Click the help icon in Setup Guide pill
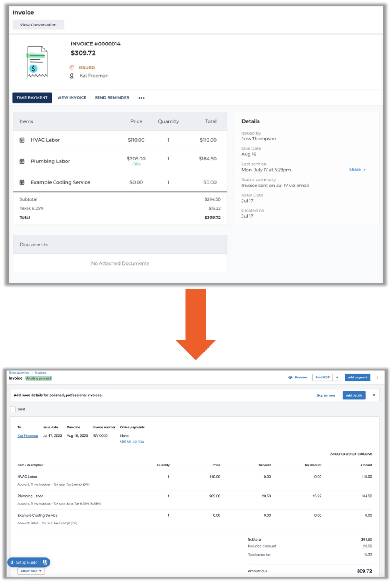The width and height of the screenshot is (392, 583). [x=45, y=562]
